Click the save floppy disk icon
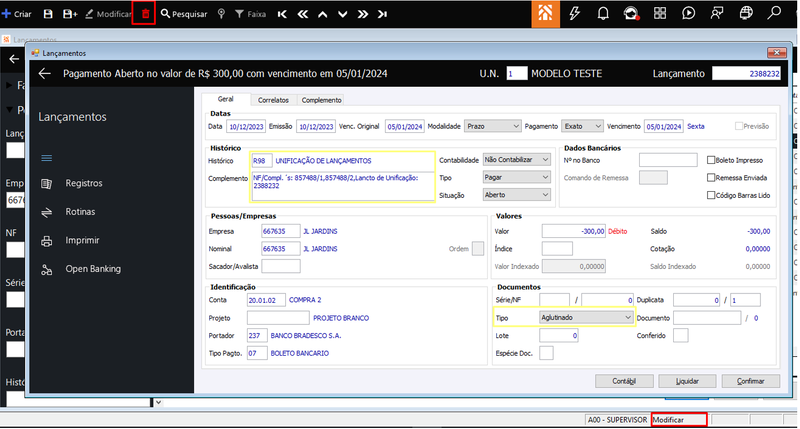This screenshot has height=429, width=800. pyautogui.click(x=48, y=14)
